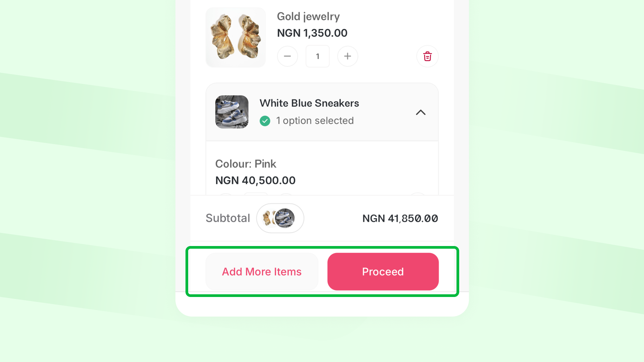Click the White Blue Sneakers title
Image resolution: width=644 pixels, height=362 pixels.
(x=309, y=103)
